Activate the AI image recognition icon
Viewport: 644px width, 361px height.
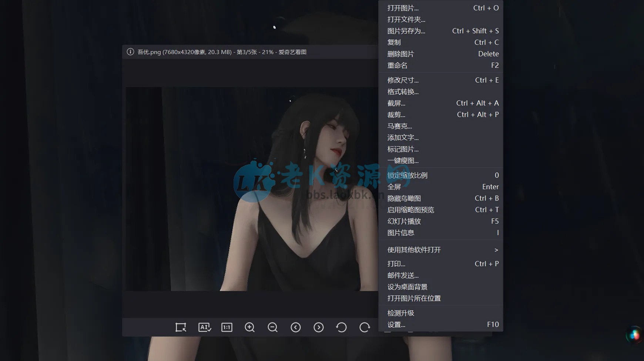coord(204,327)
